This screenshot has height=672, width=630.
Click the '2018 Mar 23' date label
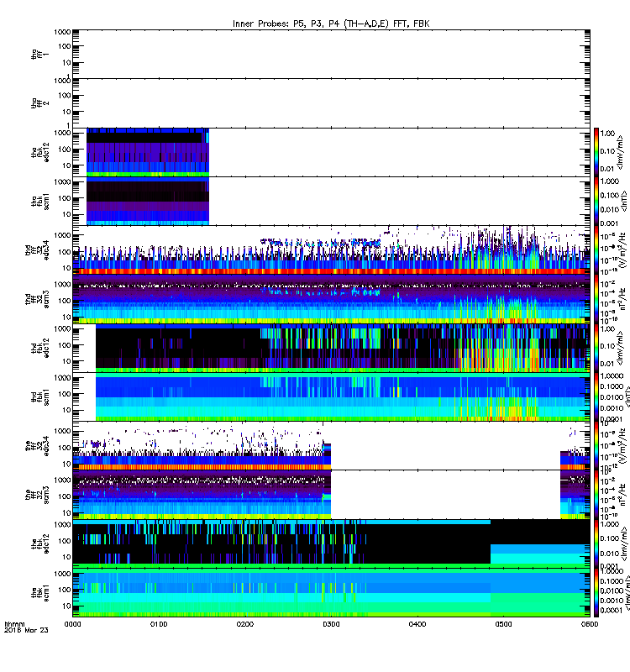26,630
